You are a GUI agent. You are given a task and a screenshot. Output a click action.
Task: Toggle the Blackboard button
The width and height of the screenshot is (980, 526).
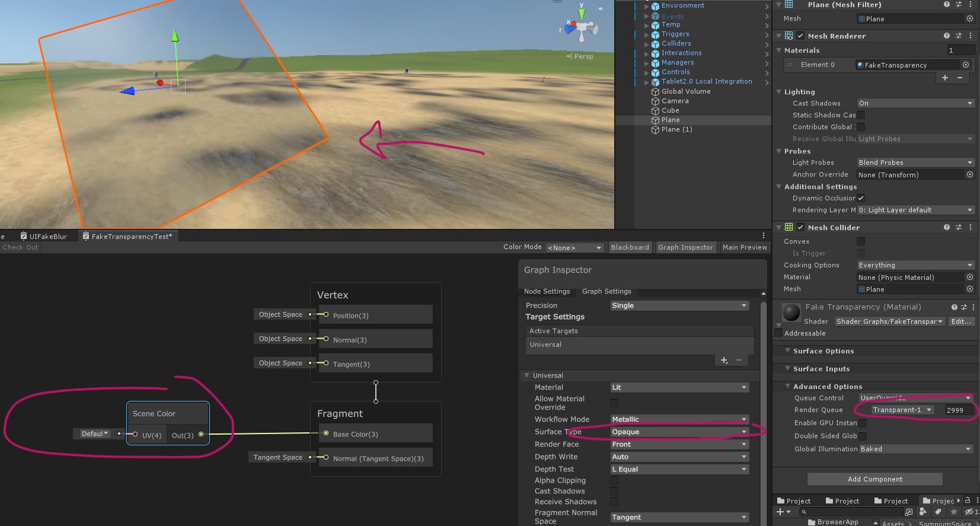click(630, 247)
